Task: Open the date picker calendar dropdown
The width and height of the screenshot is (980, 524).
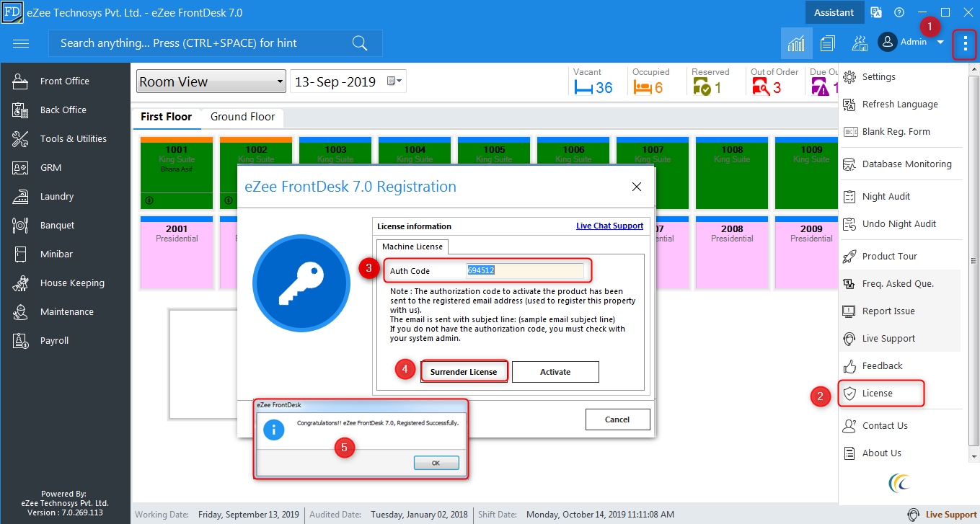Action: (395, 81)
